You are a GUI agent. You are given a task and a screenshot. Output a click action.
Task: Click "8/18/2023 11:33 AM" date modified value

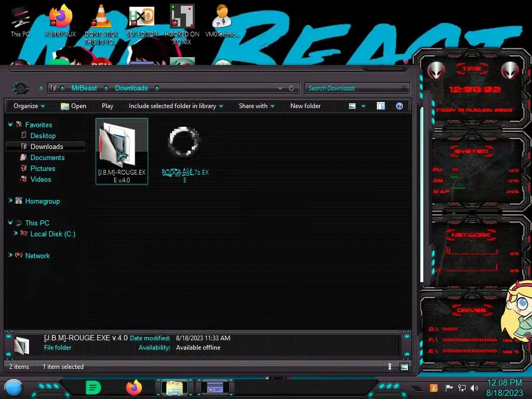pyautogui.click(x=203, y=338)
